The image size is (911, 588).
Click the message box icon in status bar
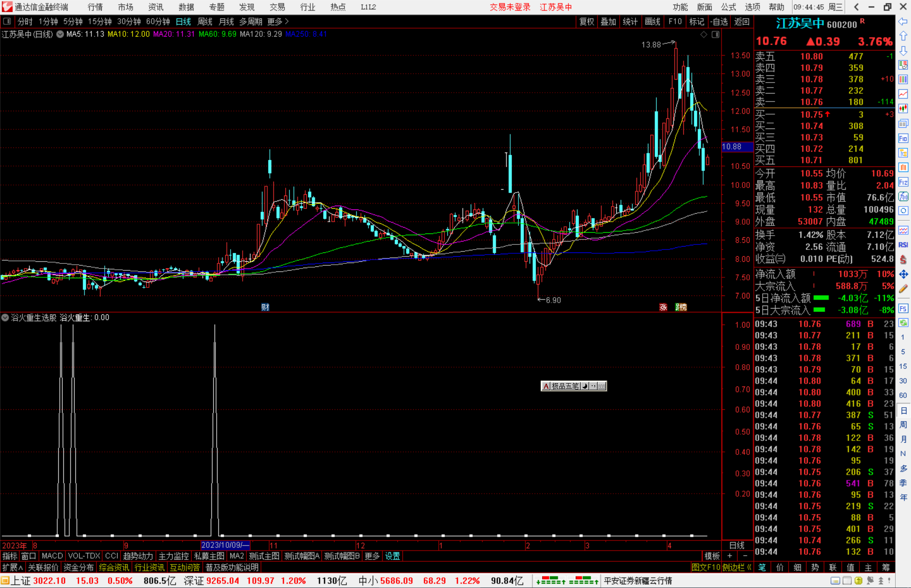tap(836, 581)
